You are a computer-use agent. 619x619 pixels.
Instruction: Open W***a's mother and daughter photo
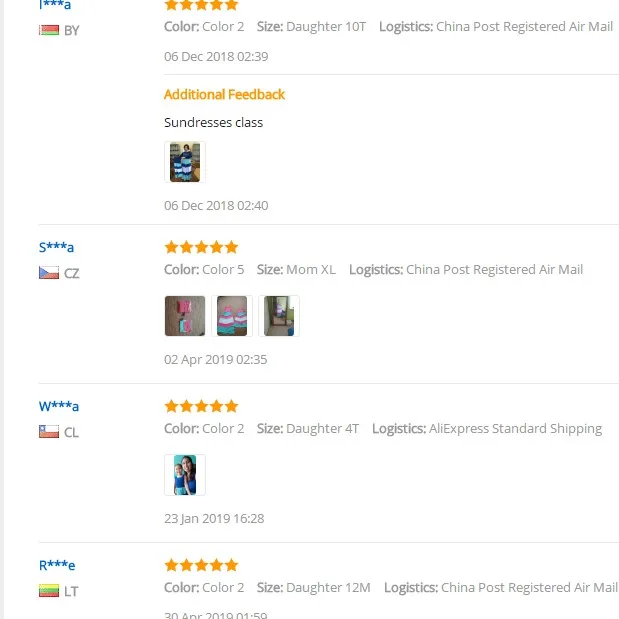click(x=185, y=475)
